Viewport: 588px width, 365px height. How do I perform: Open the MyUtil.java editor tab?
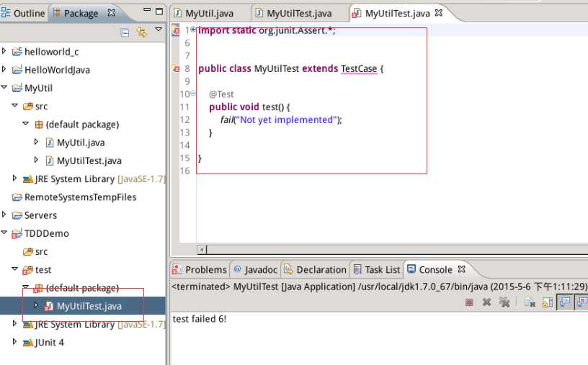(x=204, y=14)
